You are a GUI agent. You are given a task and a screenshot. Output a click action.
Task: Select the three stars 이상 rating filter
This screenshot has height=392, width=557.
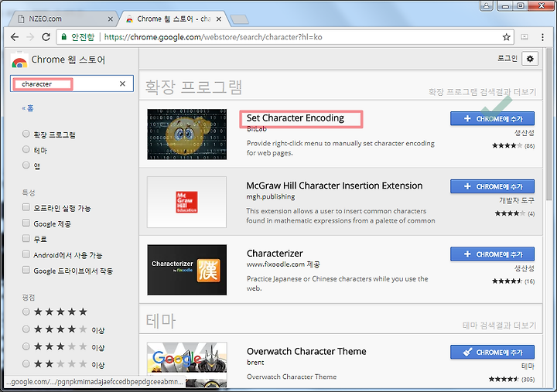[26, 346]
